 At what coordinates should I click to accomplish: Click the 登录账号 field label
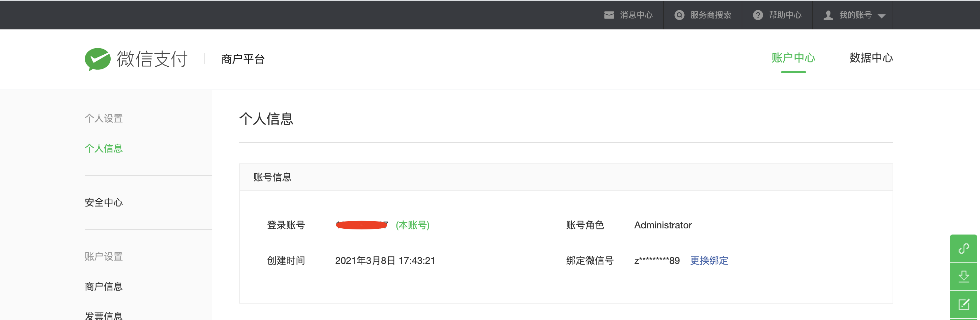pyautogui.click(x=286, y=225)
